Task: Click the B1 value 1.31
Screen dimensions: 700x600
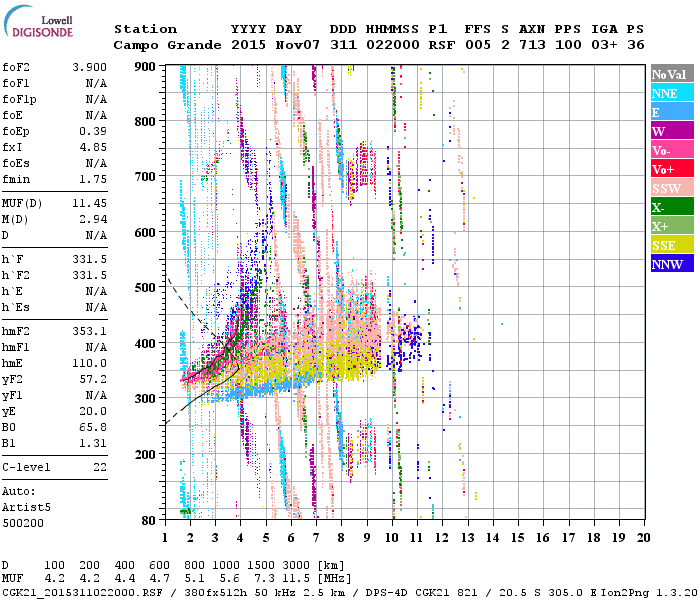Action: click(93, 444)
